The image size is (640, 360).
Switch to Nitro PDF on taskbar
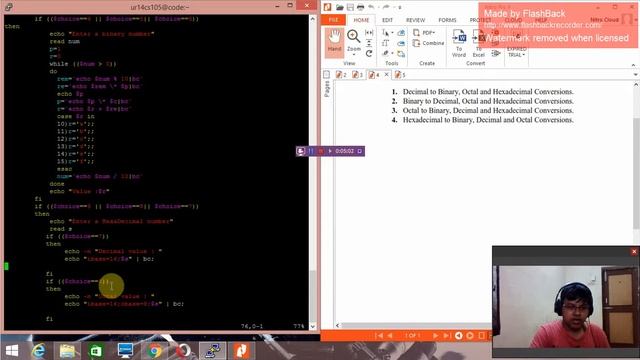pos(241,351)
